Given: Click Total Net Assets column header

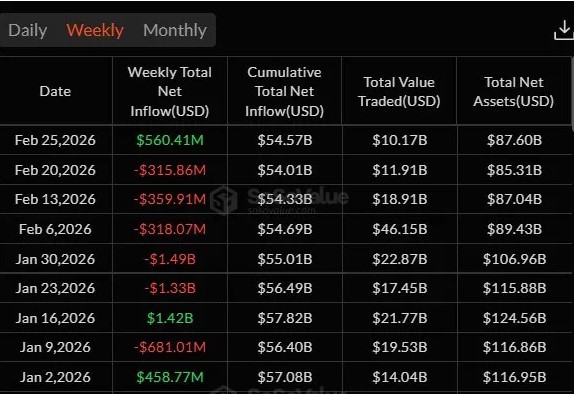Looking at the screenshot, I should pyautogui.click(x=514, y=92).
